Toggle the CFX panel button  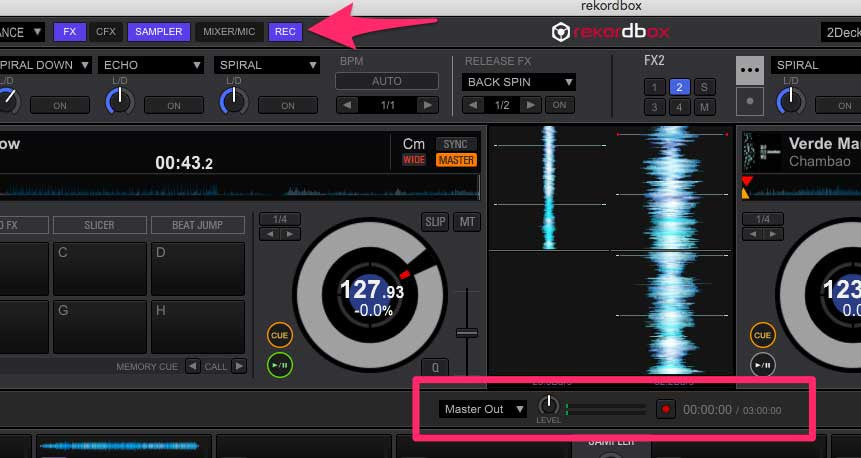[106, 32]
